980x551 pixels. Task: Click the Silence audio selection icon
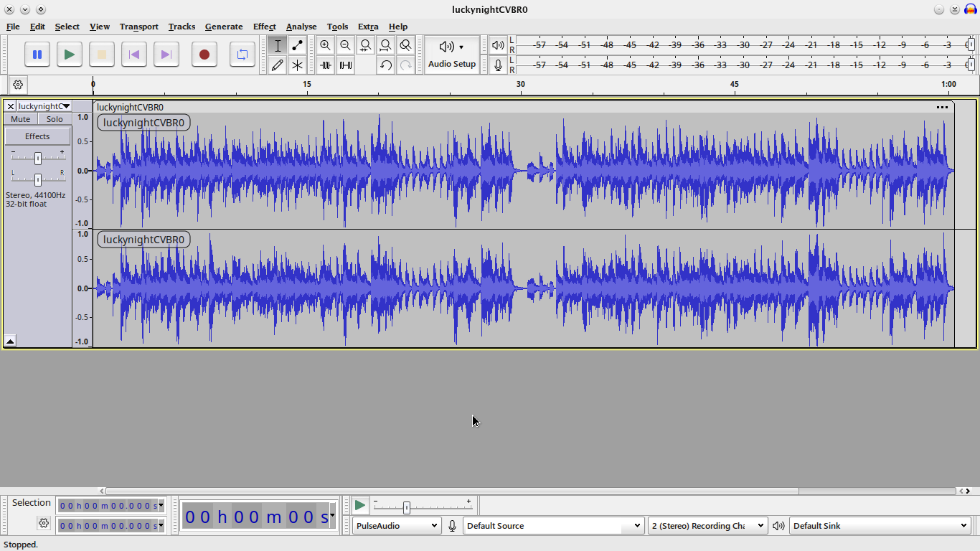(x=346, y=65)
